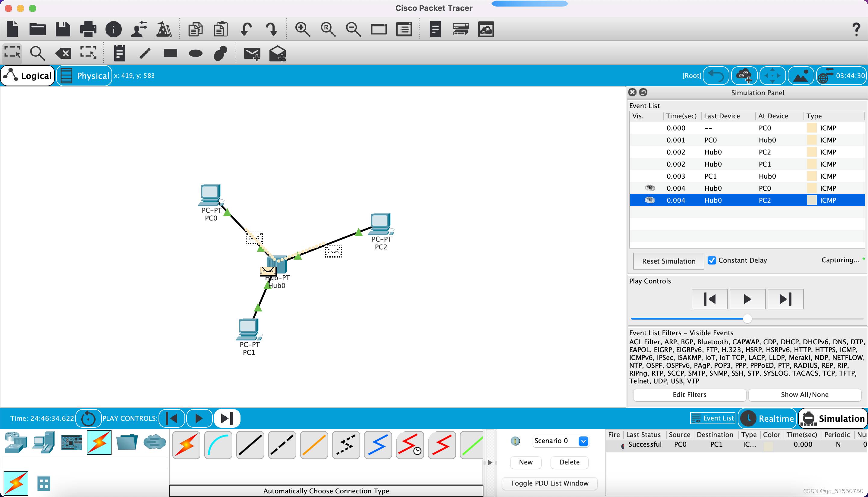This screenshot has height=497, width=868.
Task: Select the Connections lightning category
Action: [x=99, y=442]
